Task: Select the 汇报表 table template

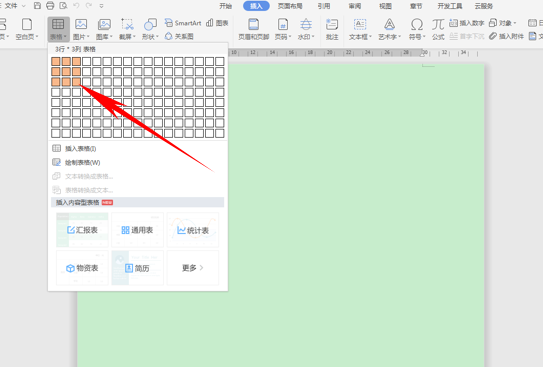Action: click(x=82, y=230)
